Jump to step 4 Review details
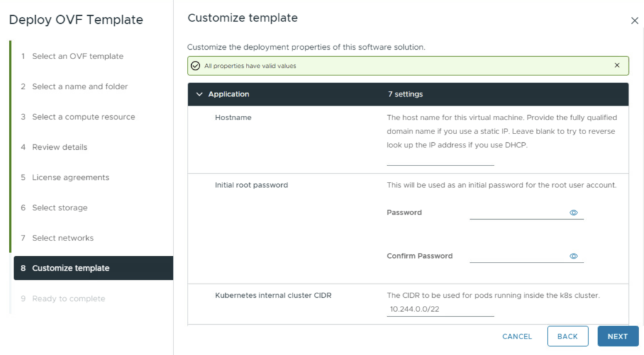This screenshot has width=644, height=355. (59, 147)
